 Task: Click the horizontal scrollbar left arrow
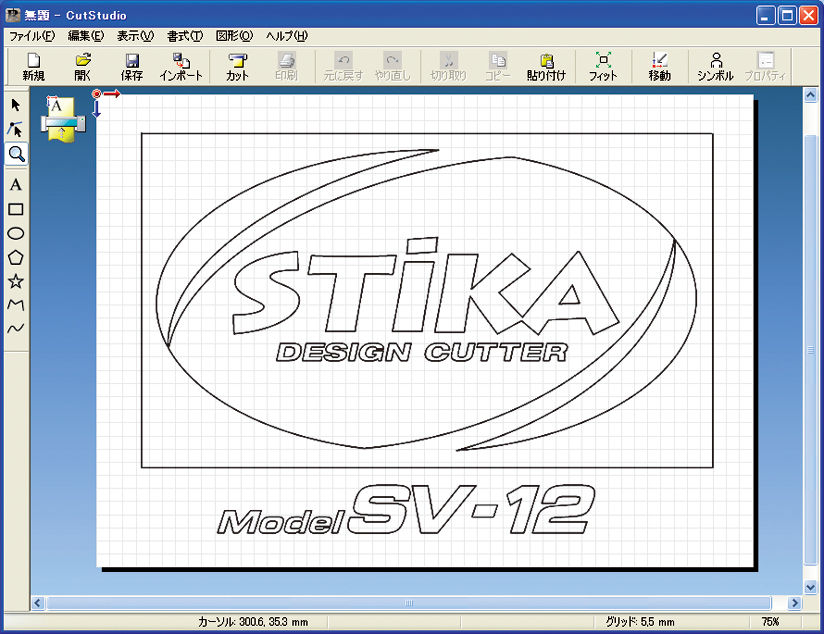tap(39, 603)
